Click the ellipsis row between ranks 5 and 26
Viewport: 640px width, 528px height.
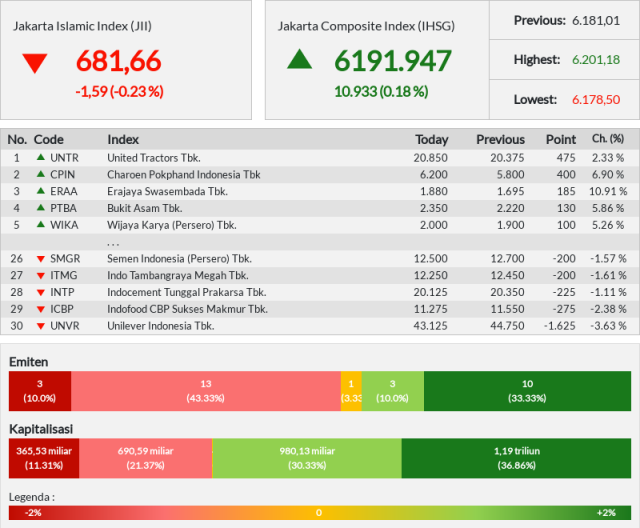point(320,242)
